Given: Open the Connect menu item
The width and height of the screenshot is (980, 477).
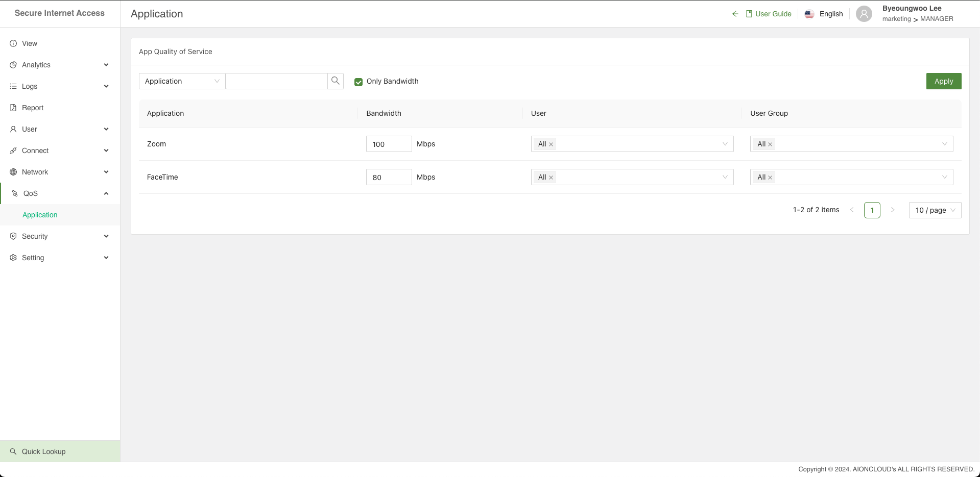Looking at the screenshot, I should pyautogui.click(x=60, y=150).
